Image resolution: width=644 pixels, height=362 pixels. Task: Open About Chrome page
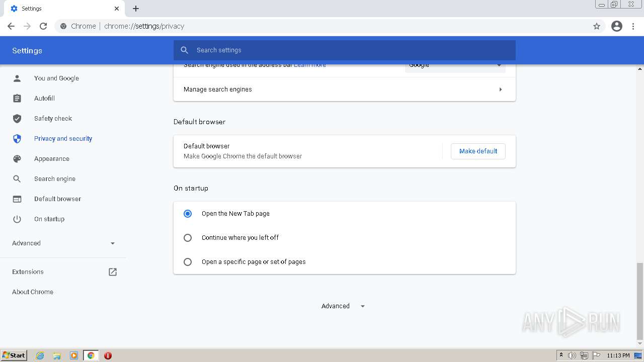(x=33, y=292)
